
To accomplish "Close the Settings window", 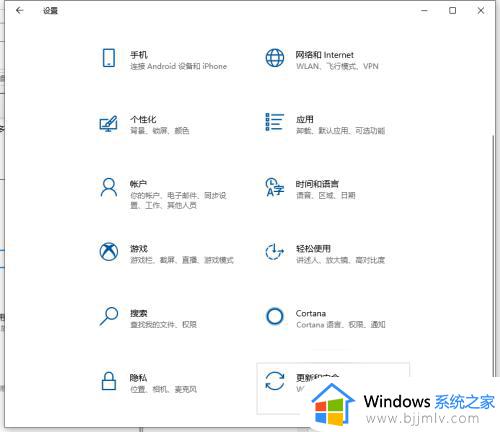I will click(x=481, y=11).
